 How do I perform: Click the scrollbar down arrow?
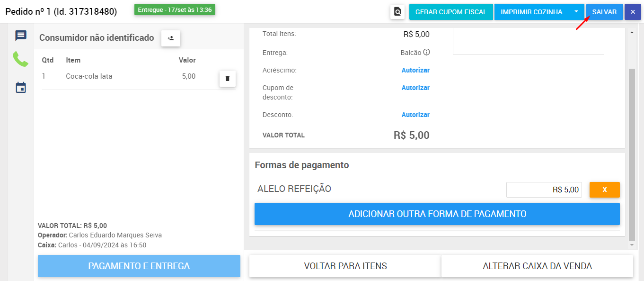coord(632,245)
